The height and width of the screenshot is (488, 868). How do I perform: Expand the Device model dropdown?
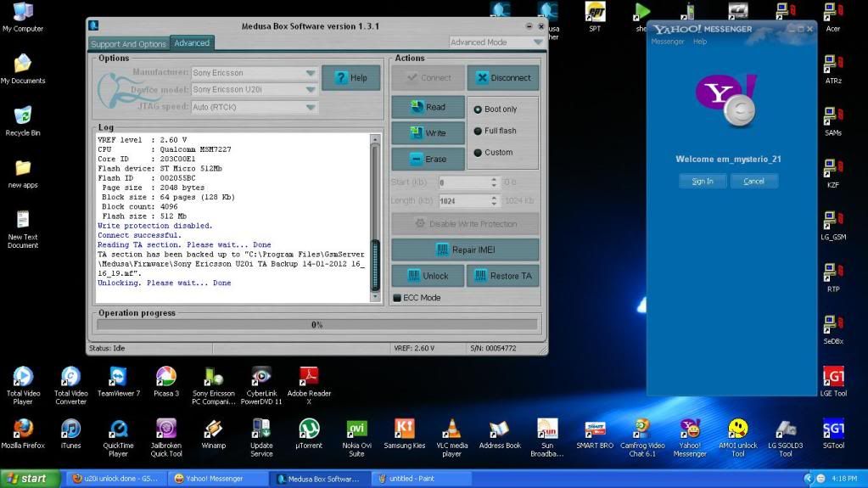pos(310,89)
